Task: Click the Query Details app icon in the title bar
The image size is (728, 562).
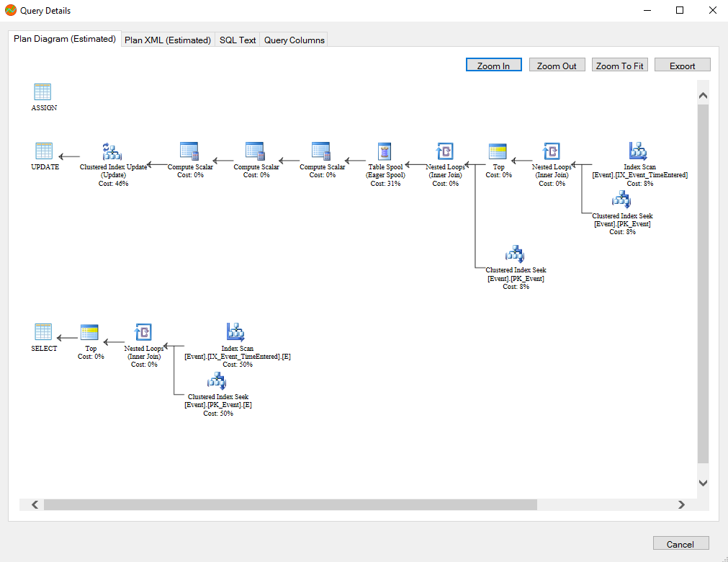Action: [x=11, y=10]
